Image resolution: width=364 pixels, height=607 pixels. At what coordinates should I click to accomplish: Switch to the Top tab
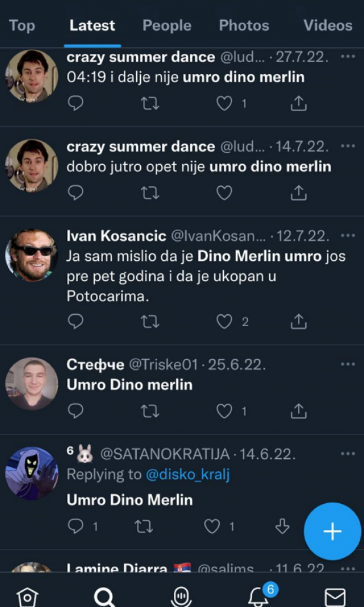22,26
